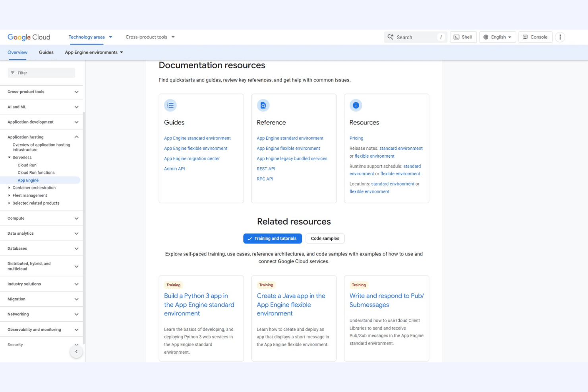Open Create a Java app training
Screen dimensions: 588x392
[x=291, y=305]
